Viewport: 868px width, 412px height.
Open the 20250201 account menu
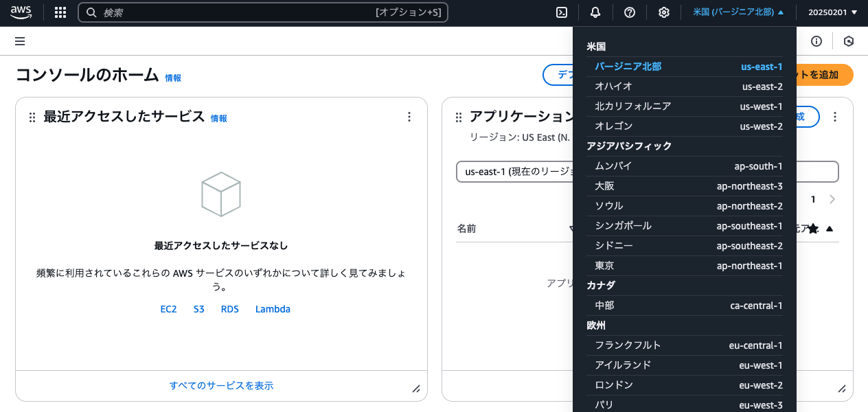coord(832,12)
